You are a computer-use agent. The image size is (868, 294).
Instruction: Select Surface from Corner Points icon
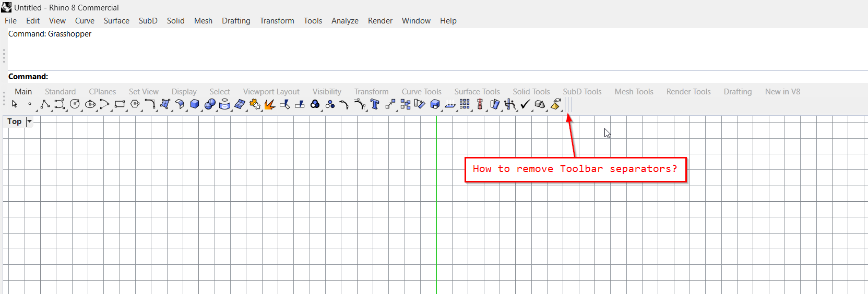click(165, 104)
